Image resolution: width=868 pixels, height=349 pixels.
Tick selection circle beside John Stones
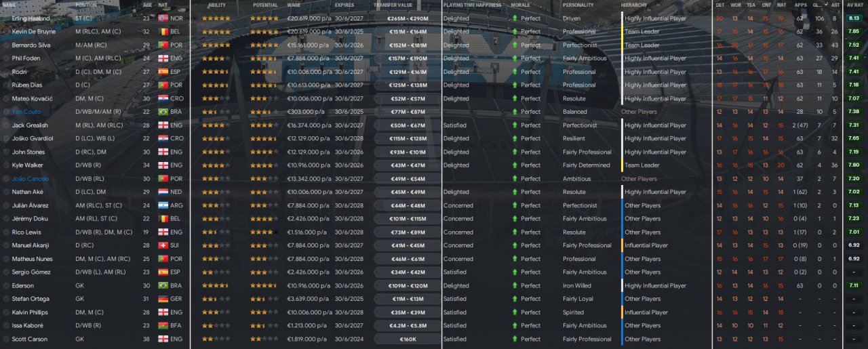click(6, 152)
